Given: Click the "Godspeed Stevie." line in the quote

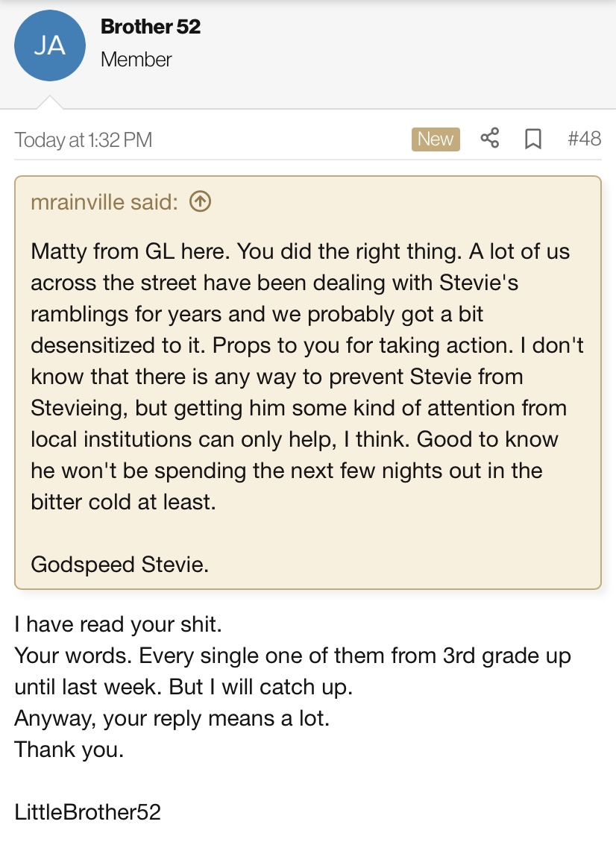Looking at the screenshot, I should [x=120, y=564].
